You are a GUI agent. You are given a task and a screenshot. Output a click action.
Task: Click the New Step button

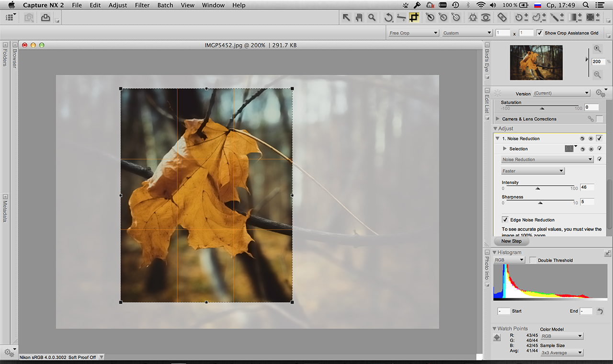click(511, 241)
